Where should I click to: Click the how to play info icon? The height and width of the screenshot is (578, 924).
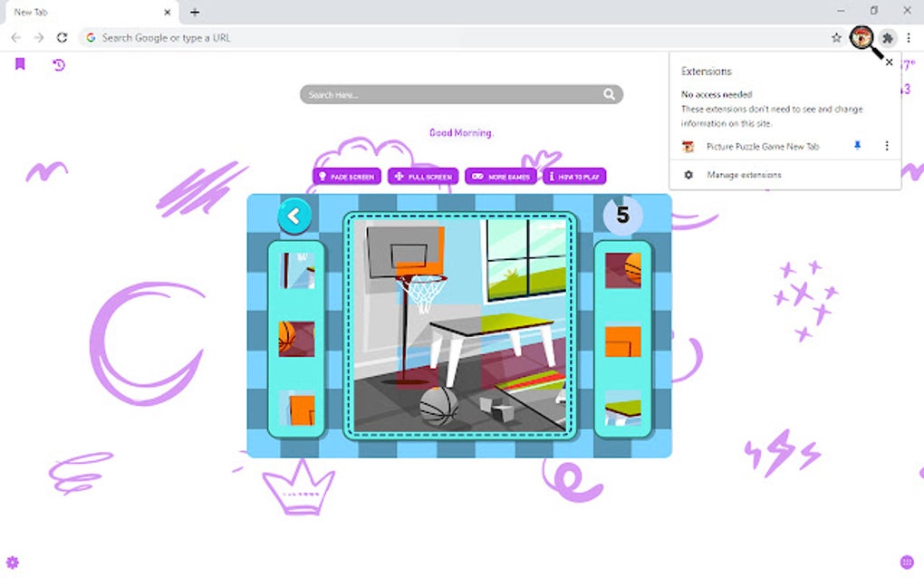tap(553, 177)
